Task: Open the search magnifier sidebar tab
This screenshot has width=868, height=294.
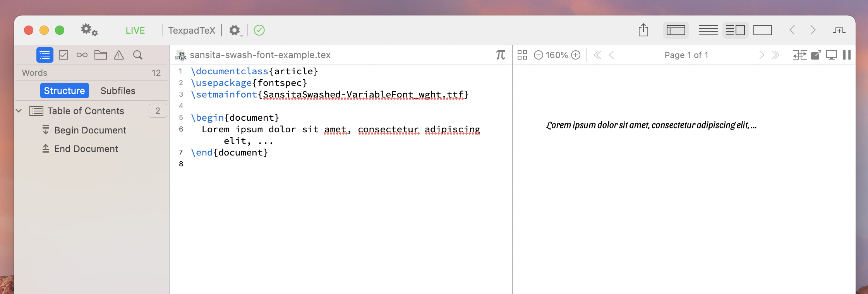Action: coord(137,55)
